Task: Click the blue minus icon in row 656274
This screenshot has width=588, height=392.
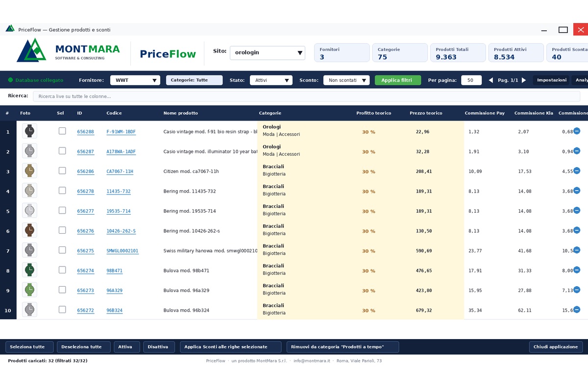Action: click(577, 270)
